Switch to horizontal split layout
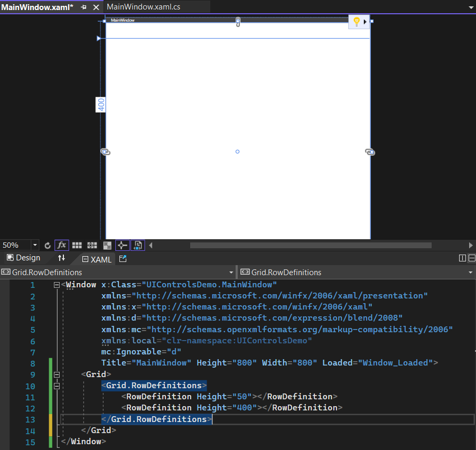 [471, 258]
